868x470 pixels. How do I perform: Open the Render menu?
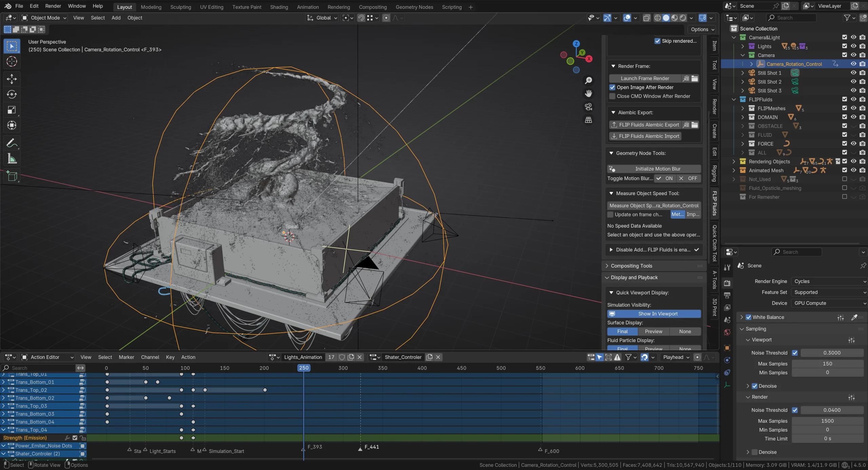[53, 6]
